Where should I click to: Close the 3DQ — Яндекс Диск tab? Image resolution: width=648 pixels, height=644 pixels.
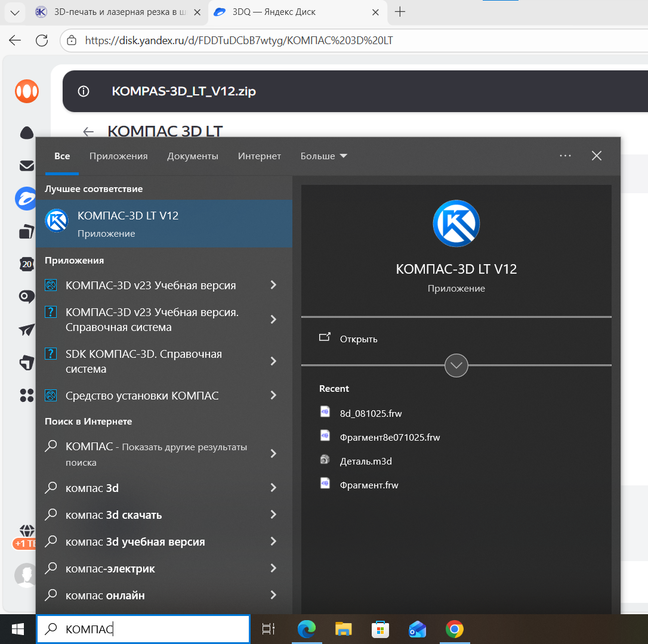(375, 13)
